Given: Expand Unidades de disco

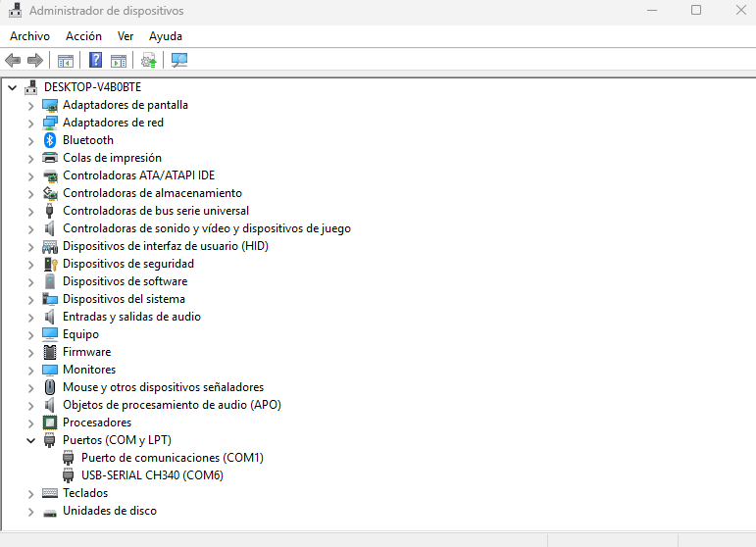Looking at the screenshot, I should click(x=30, y=512).
